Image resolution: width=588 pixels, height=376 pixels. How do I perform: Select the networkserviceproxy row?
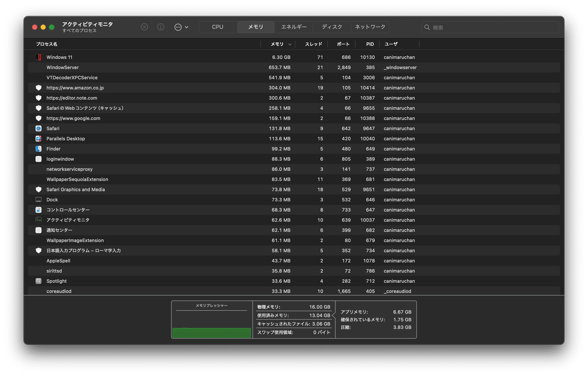[294, 169]
